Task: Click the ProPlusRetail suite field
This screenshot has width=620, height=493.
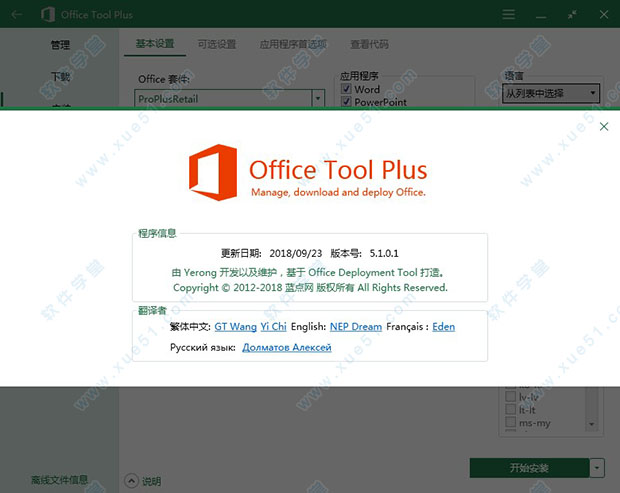Action: [223, 98]
